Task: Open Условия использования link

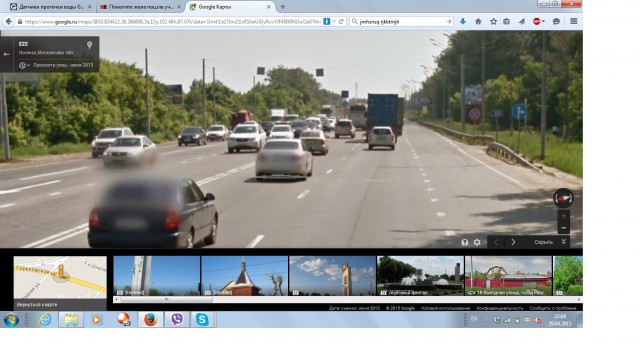Action: point(445,308)
